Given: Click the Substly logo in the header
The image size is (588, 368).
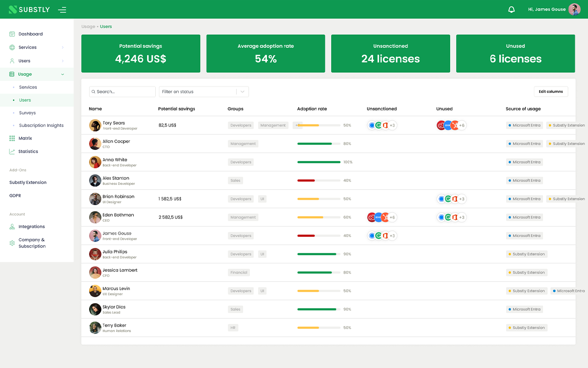Looking at the screenshot, I should point(29,9).
